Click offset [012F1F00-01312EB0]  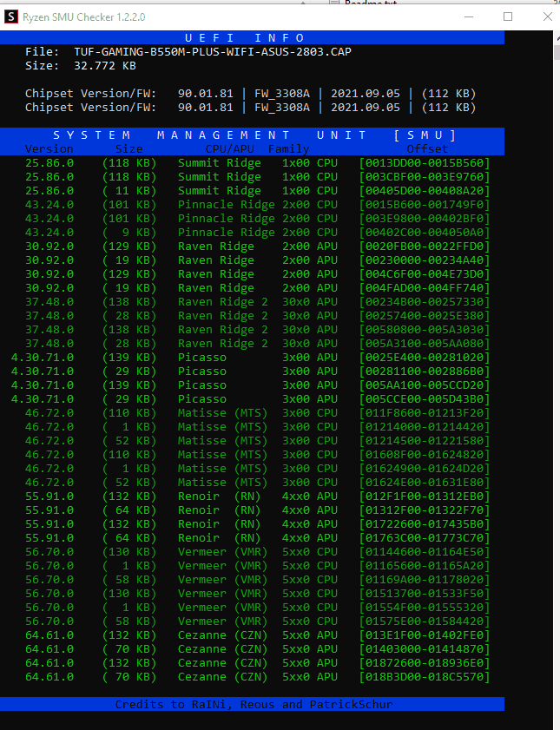pyautogui.click(x=424, y=497)
